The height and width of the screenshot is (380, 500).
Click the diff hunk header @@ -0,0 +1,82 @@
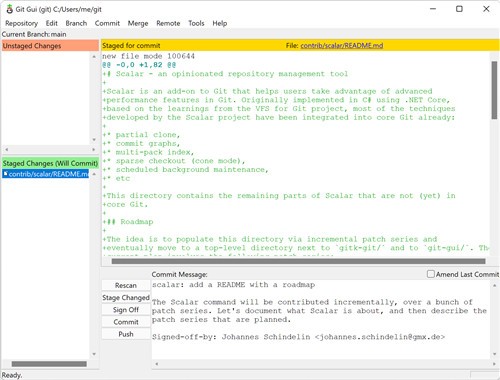point(139,65)
